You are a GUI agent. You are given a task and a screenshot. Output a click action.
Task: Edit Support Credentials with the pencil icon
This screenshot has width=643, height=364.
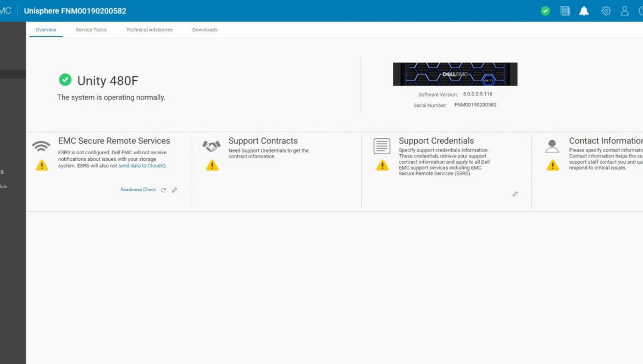click(x=515, y=194)
